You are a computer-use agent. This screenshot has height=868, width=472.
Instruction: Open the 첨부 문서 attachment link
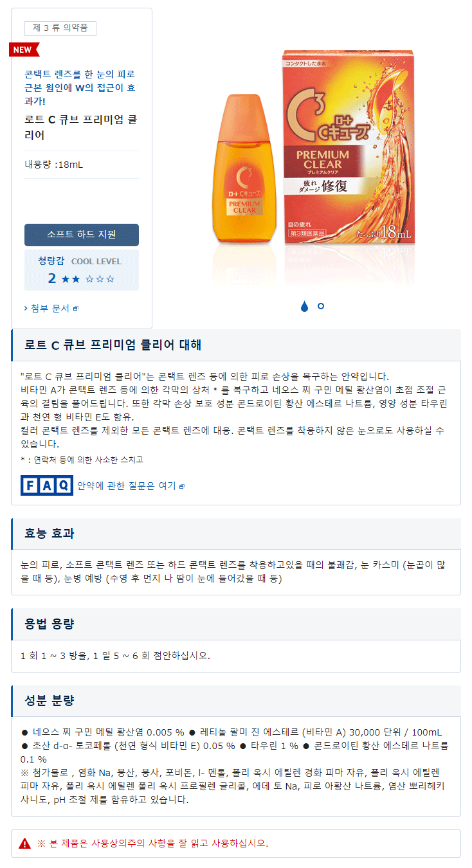pos(50,308)
